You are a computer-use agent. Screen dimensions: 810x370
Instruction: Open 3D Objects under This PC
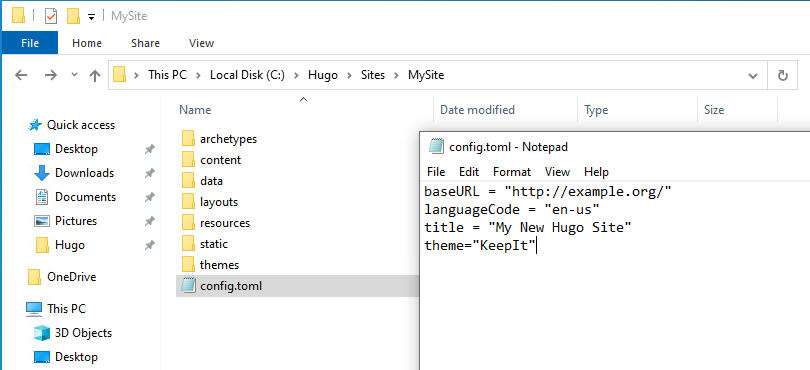84,333
